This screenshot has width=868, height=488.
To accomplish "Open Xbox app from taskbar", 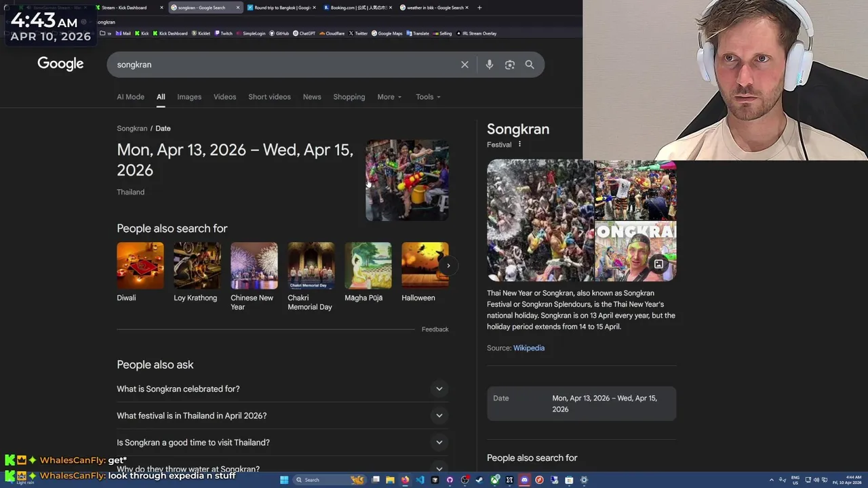I will coord(495,480).
